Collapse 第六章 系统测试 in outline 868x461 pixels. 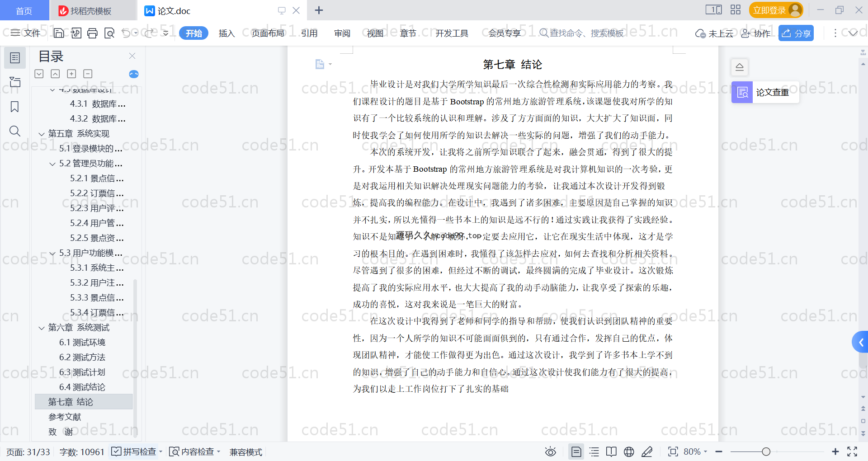tap(42, 328)
